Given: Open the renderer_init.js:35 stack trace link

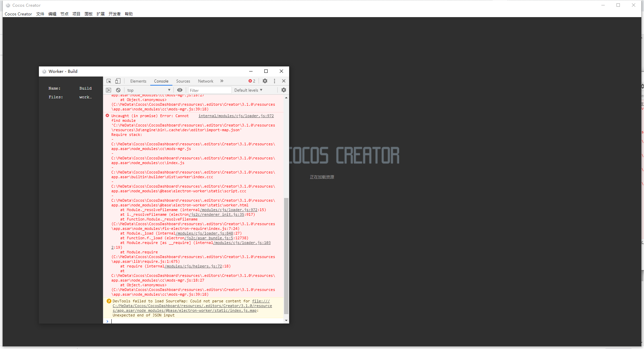Looking at the screenshot, I should 217,214.
